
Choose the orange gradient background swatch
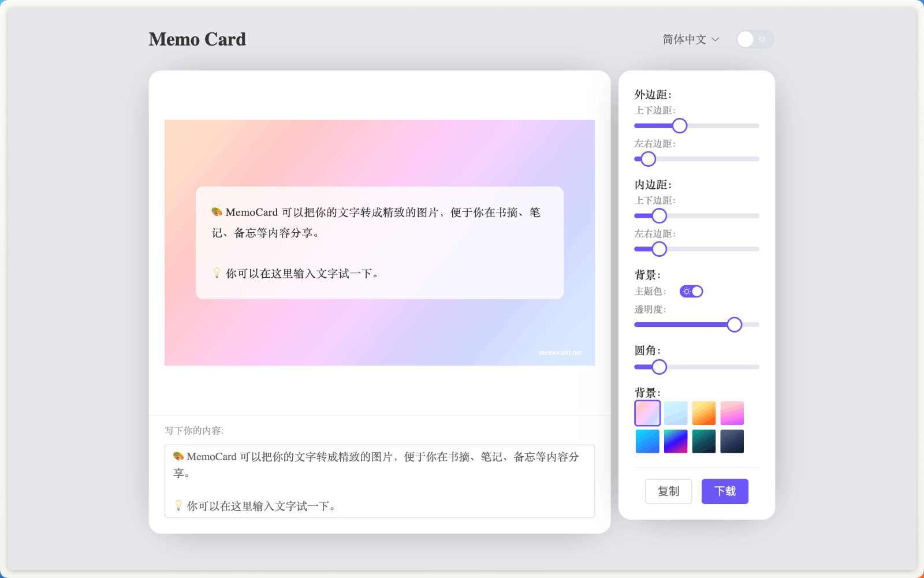coord(703,413)
